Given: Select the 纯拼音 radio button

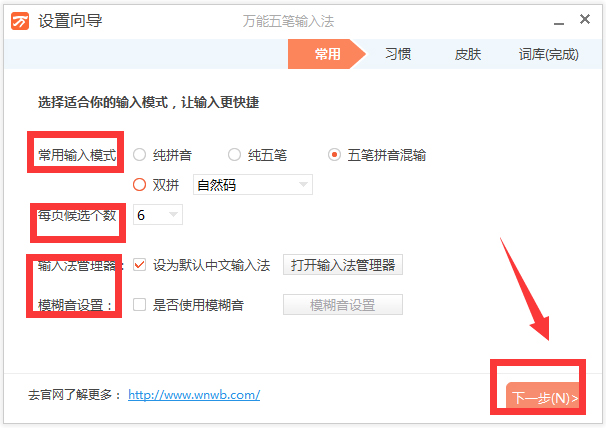Looking at the screenshot, I should [x=139, y=155].
